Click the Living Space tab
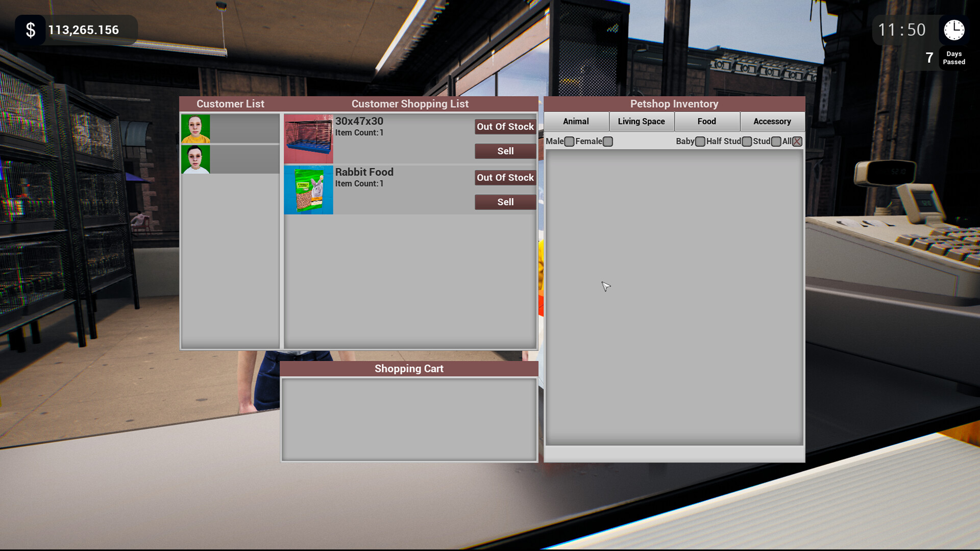Viewport: 980px width, 551px height. (641, 121)
